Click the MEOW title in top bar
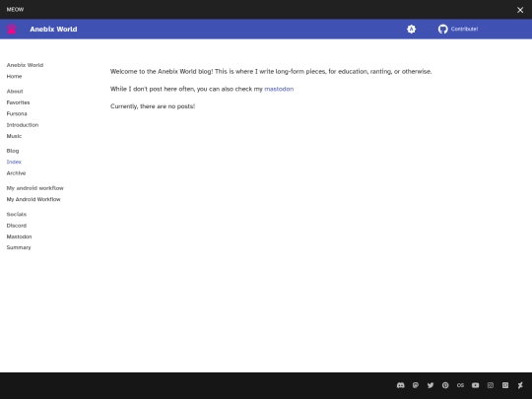The height and width of the screenshot is (399, 532). click(x=15, y=10)
